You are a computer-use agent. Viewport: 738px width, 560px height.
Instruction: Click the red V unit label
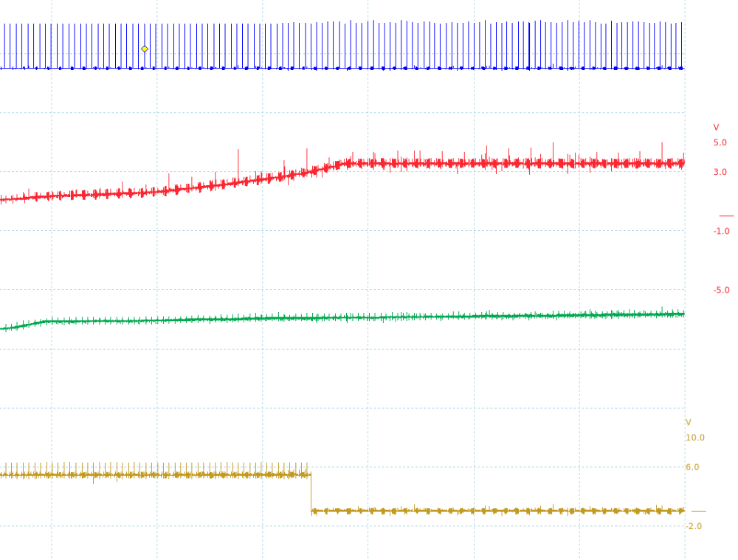coord(716,128)
